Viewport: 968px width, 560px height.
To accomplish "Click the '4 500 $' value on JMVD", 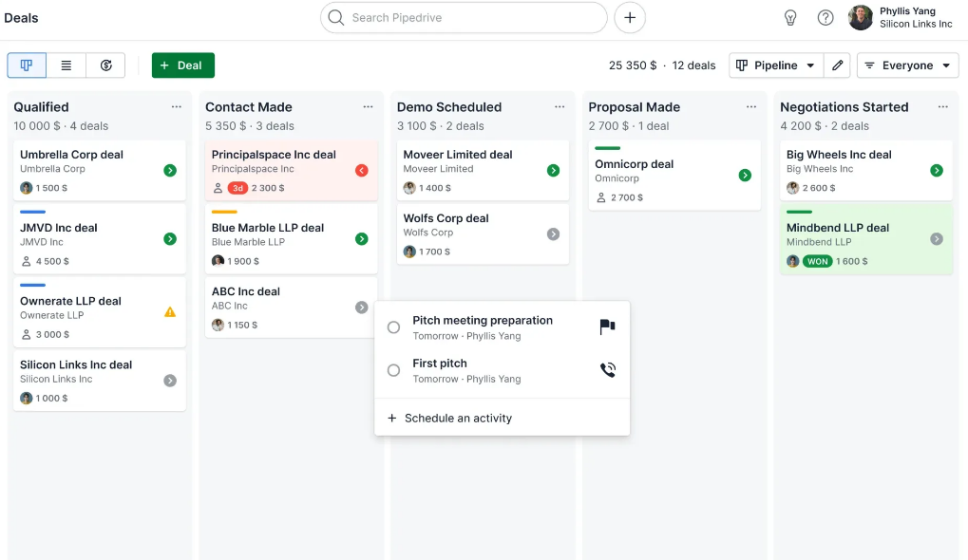I will pos(52,262).
